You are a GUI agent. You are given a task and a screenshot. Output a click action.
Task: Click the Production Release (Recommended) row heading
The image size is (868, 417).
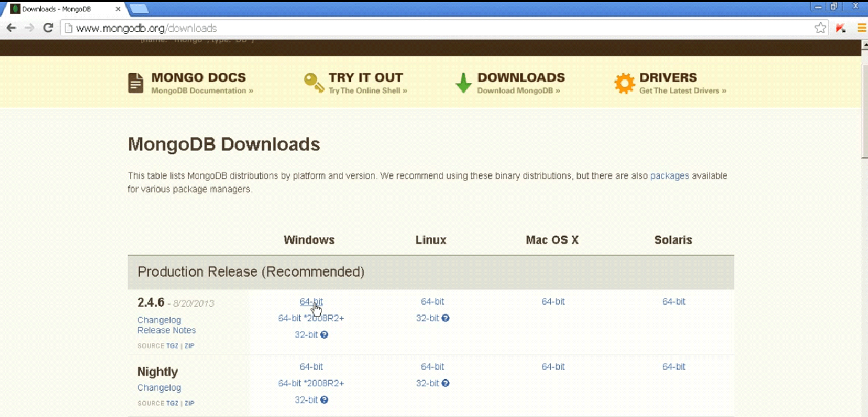[251, 272]
